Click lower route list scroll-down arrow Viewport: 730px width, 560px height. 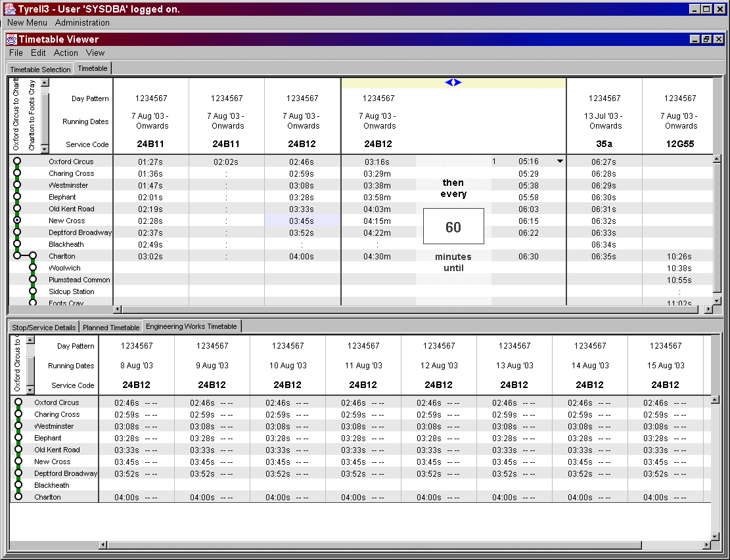(30, 389)
